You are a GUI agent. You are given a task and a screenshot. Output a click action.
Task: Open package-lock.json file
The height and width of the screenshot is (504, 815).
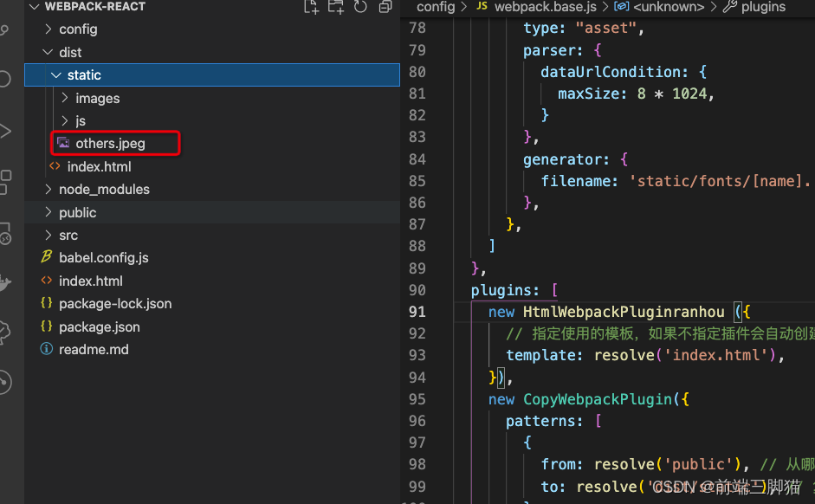115,303
